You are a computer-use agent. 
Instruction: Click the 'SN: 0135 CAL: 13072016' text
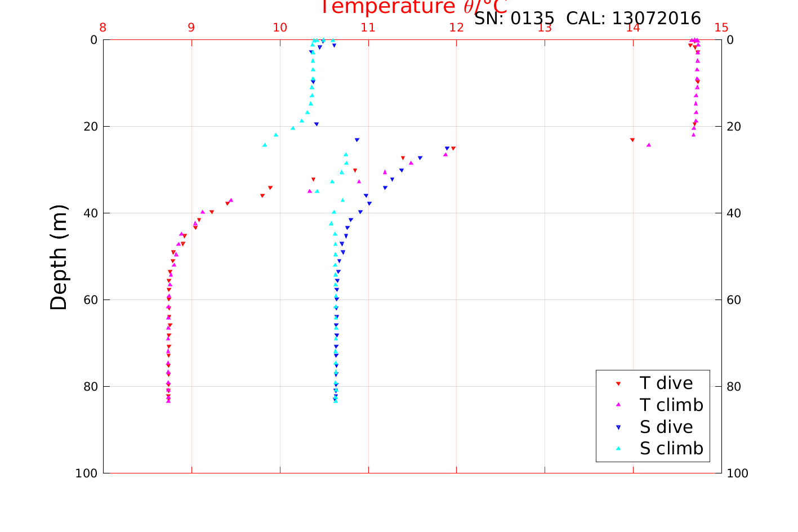pos(587,19)
